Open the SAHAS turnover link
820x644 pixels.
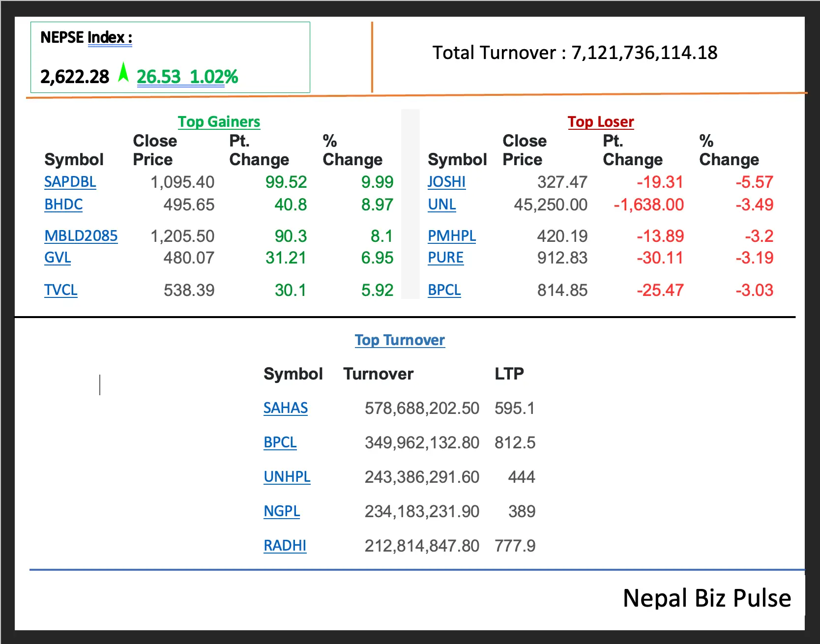pyautogui.click(x=285, y=408)
